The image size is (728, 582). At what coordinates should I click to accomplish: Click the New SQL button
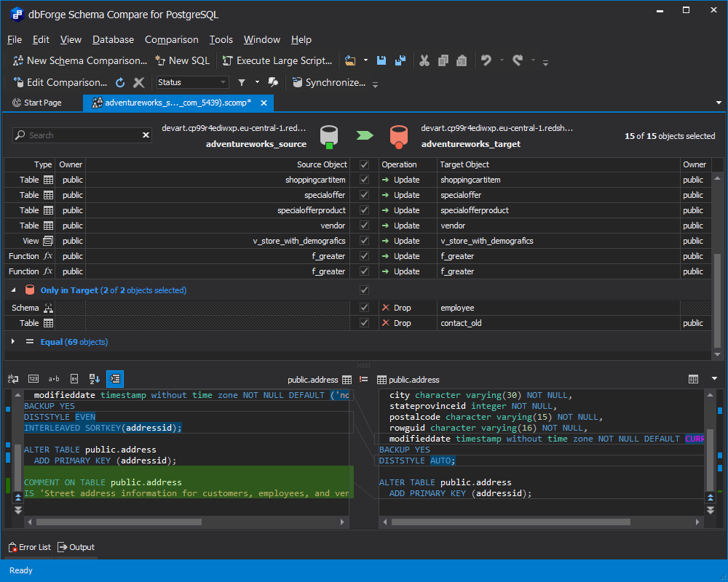click(183, 60)
